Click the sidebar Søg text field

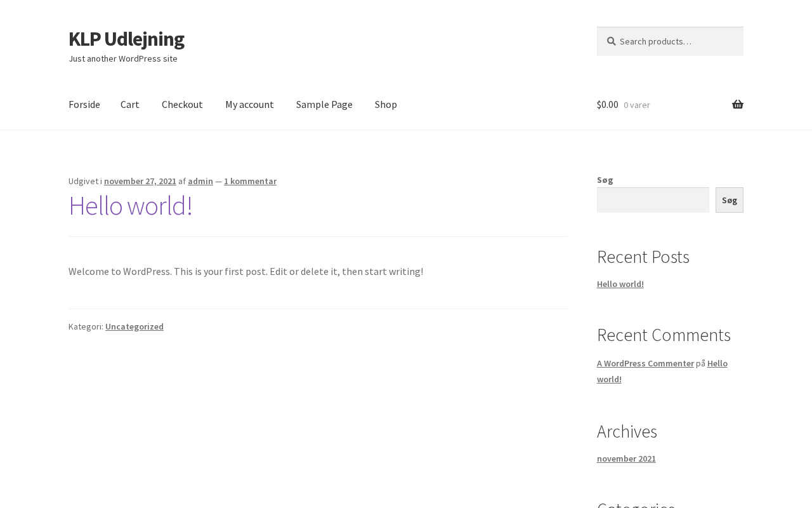653,200
